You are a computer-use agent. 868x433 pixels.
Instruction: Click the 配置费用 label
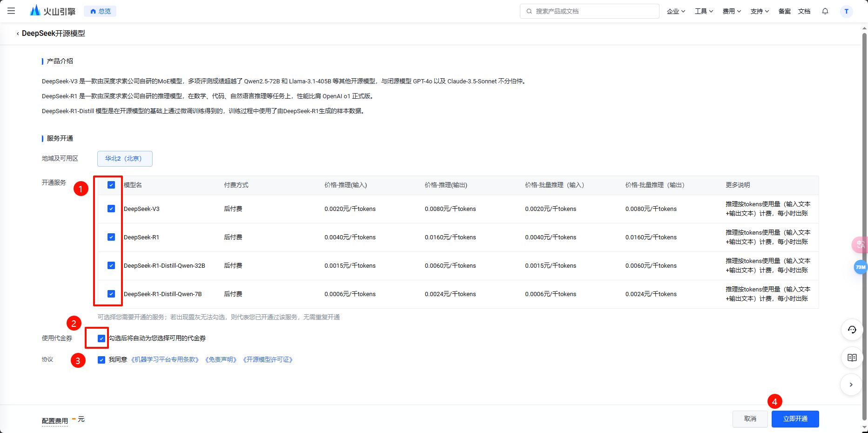(x=55, y=421)
